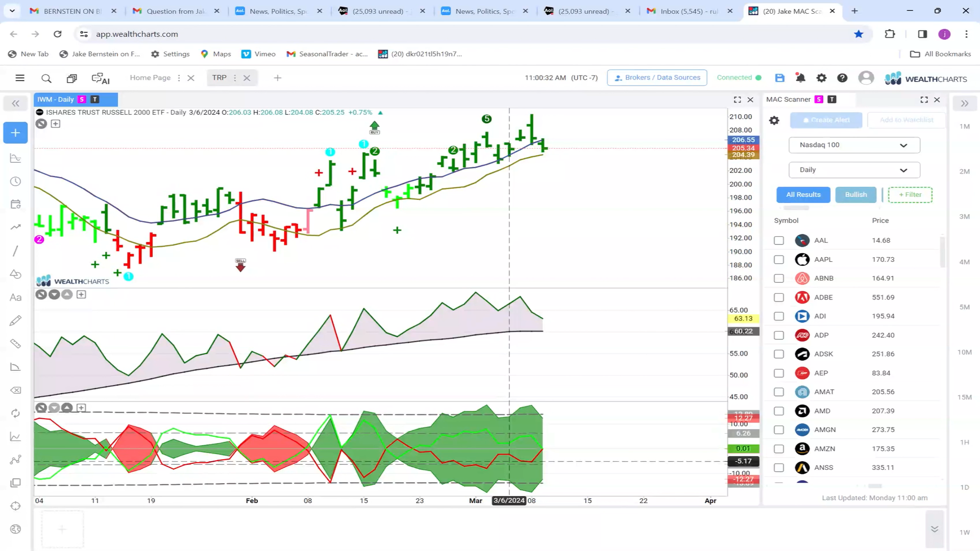Viewport: 980px width, 551px height.
Task: Check the AMZN symbol checkbox
Action: (778, 448)
